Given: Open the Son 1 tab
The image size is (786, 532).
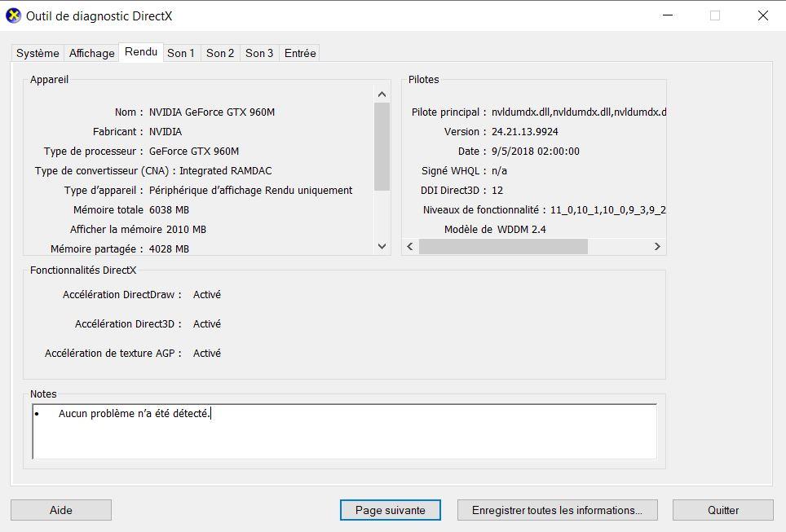Looking at the screenshot, I should [x=181, y=53].
